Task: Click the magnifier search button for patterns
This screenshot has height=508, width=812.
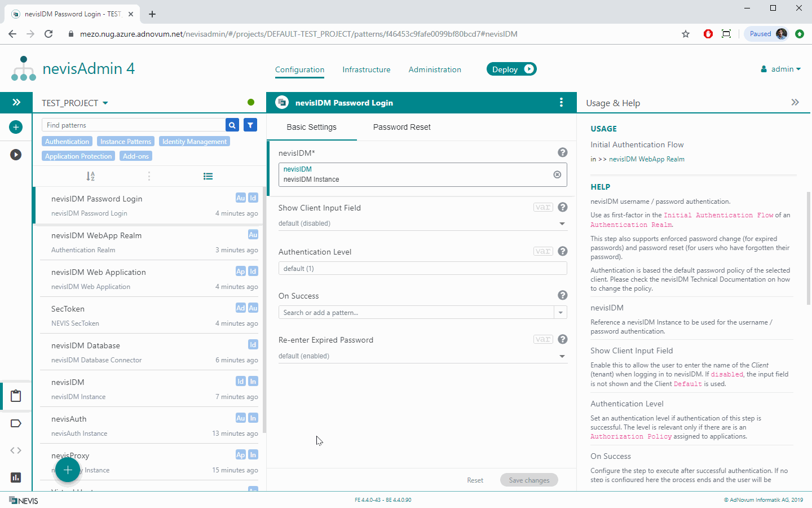Action: pyautogui.click(x=232, y=125)
